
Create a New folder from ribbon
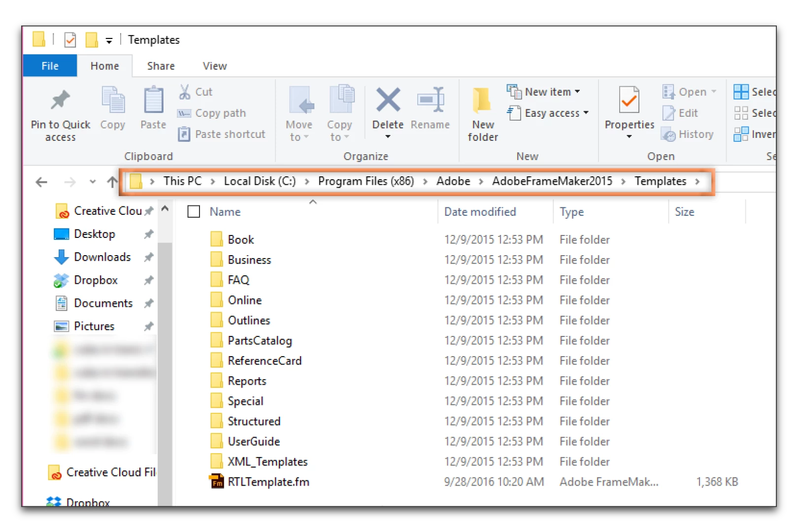[483, 114]
